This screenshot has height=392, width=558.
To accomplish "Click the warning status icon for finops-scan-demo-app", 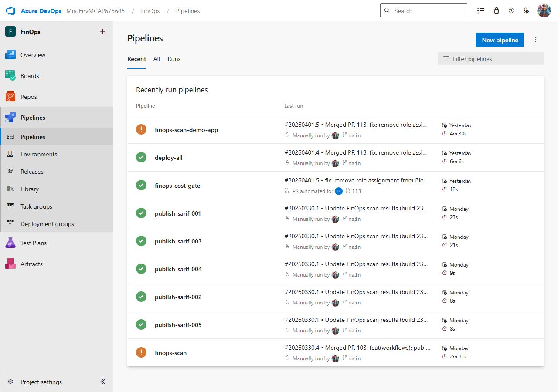I will point(141,129).
